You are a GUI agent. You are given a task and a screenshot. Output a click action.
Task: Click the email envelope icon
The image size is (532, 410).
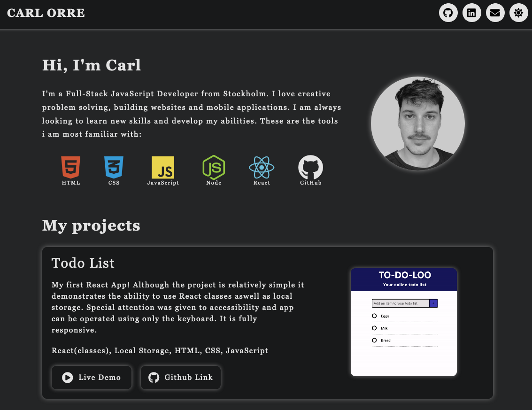click(495, 13)
